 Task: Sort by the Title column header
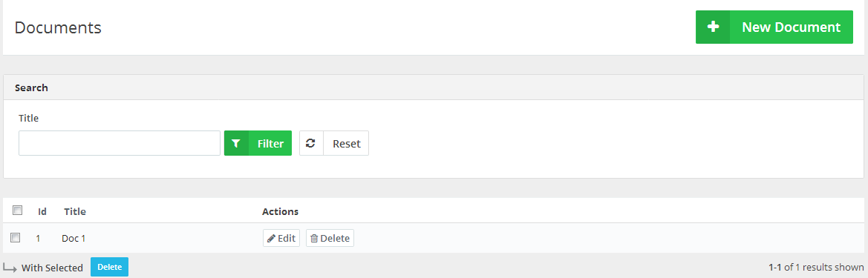(75, 212)
